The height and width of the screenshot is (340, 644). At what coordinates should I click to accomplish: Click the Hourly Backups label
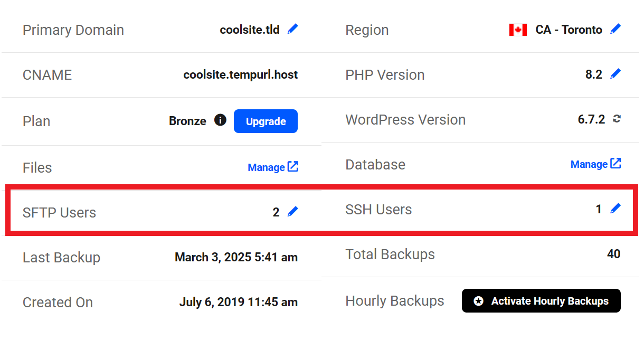[395, 301]
